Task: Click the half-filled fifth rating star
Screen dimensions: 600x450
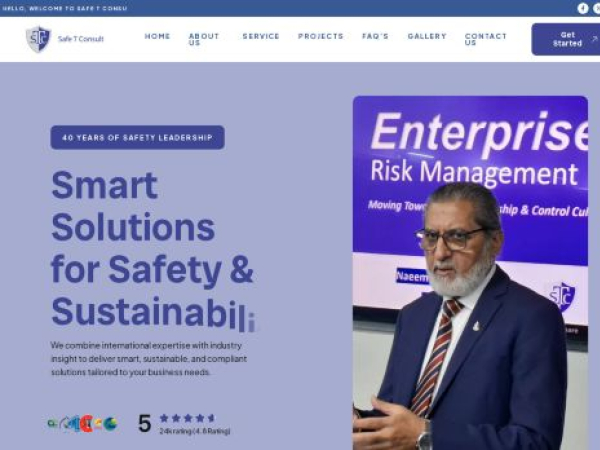Action: (x=211, y=418)
